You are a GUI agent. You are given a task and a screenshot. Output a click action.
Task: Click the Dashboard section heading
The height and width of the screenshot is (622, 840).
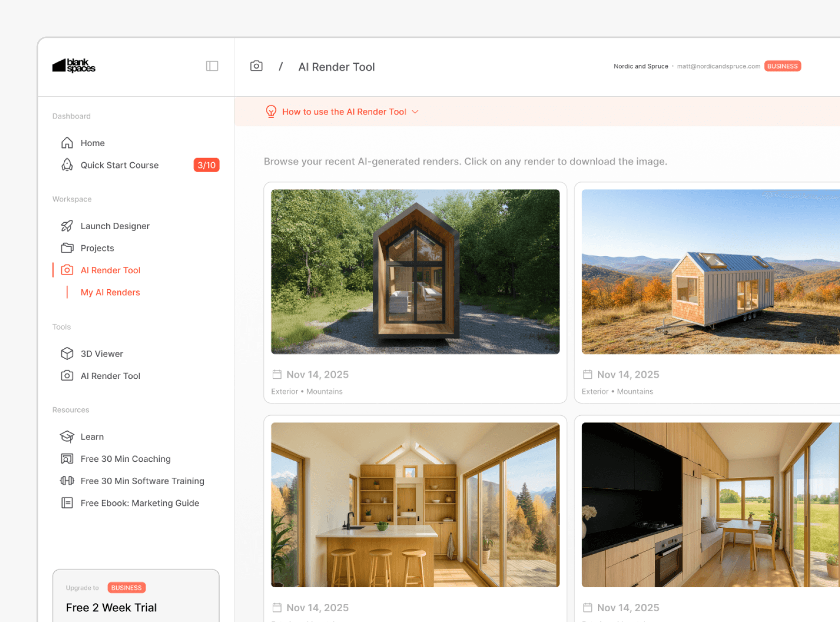pos(72,116)
